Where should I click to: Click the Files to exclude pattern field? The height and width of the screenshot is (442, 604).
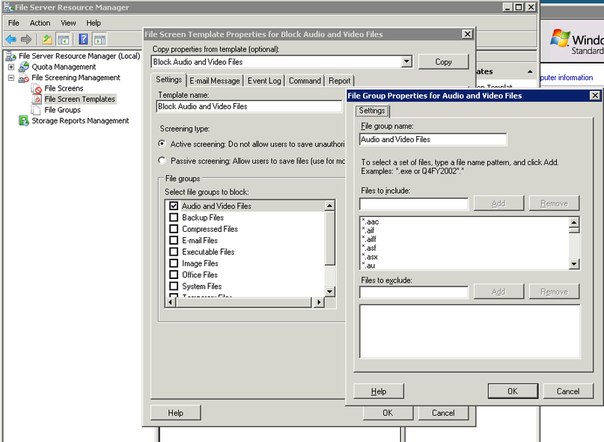coord(414,292)
